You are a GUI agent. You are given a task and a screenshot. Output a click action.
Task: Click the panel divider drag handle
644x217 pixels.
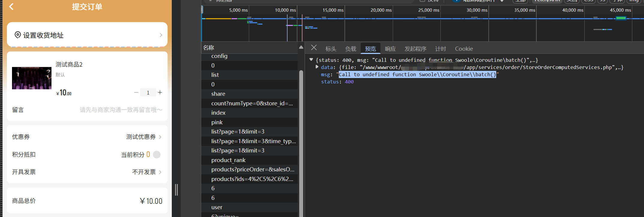176,190
